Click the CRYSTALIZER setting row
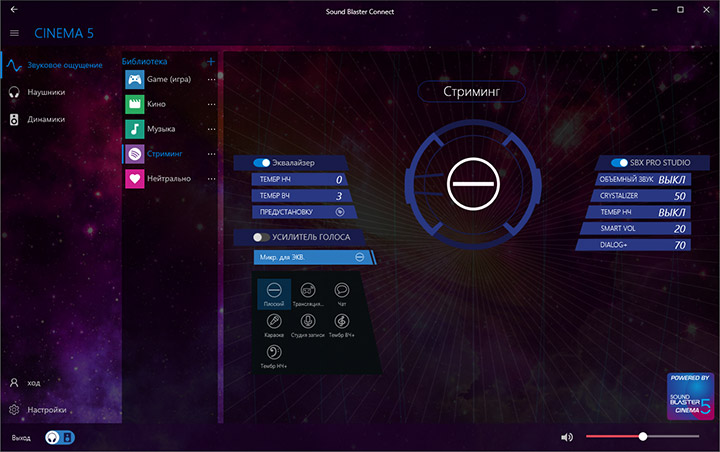This screenshot has height=452, width=720. (641, 196)
